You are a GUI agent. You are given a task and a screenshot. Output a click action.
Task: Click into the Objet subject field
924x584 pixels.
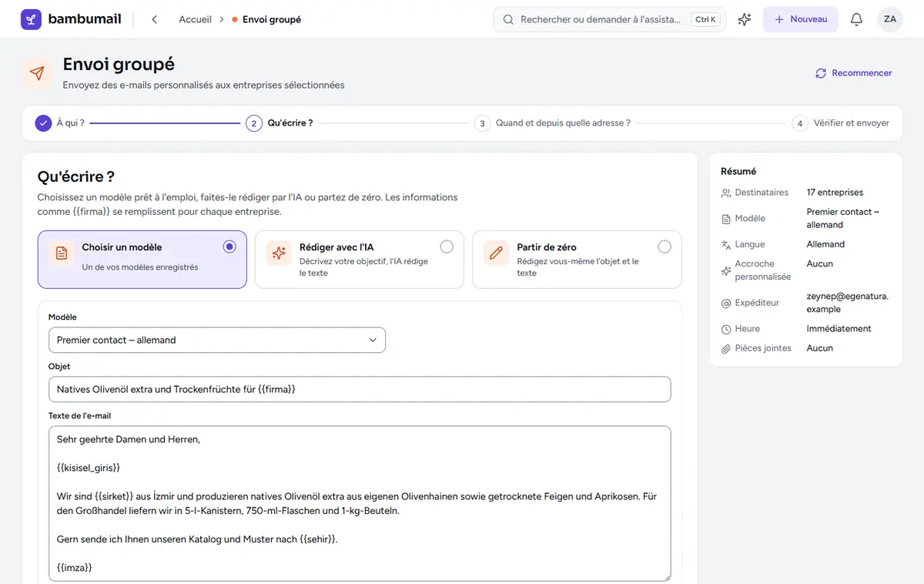click(x=360, y=389)
